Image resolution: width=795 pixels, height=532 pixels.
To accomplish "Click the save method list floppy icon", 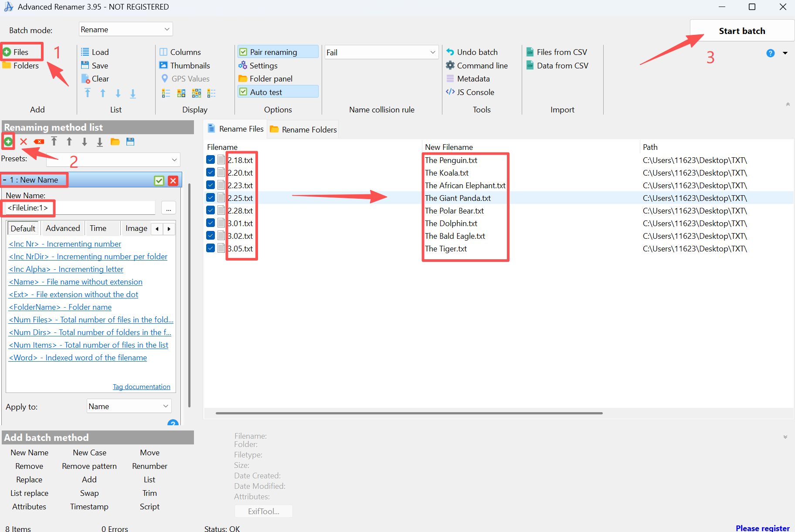I will (x=130, y=142).
